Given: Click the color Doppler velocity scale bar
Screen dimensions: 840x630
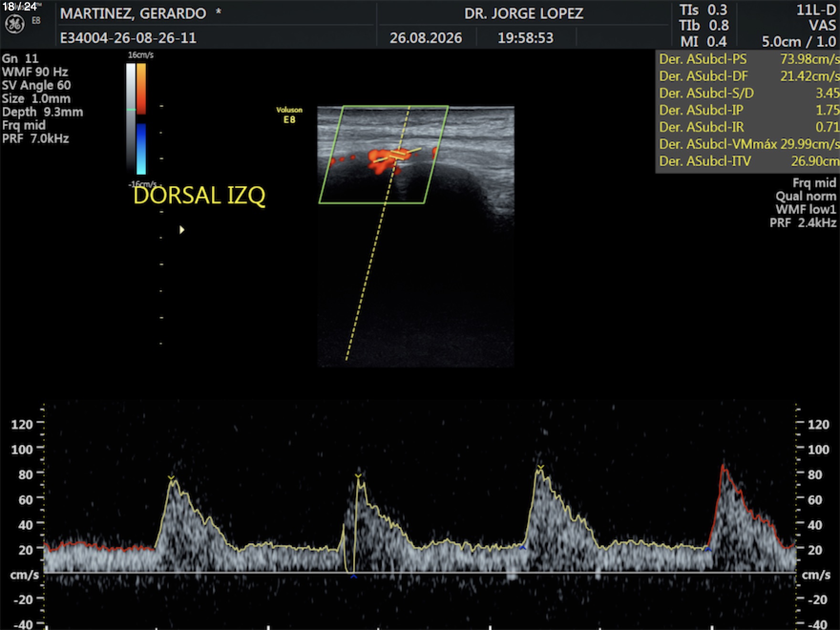Looking at the screenshot, I should point(141,119).
